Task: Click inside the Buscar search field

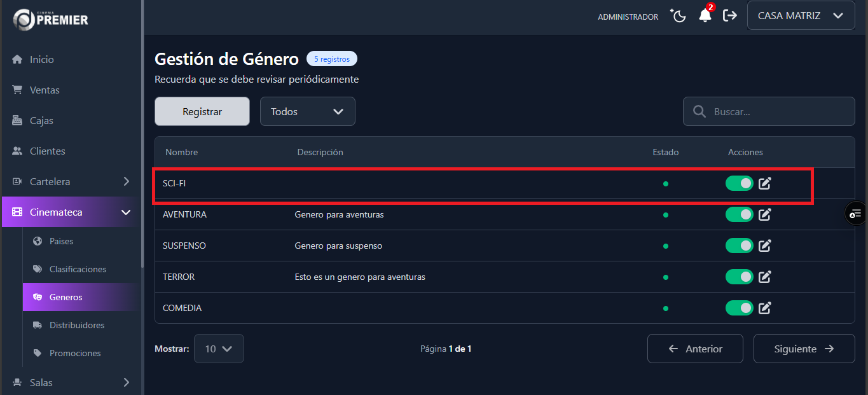Action: (x=768, y=111)
